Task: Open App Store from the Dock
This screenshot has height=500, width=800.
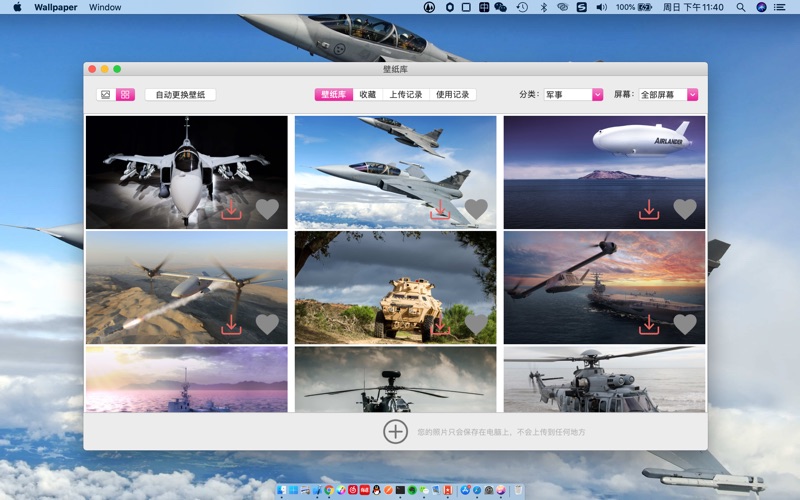Action: (465, 490)
